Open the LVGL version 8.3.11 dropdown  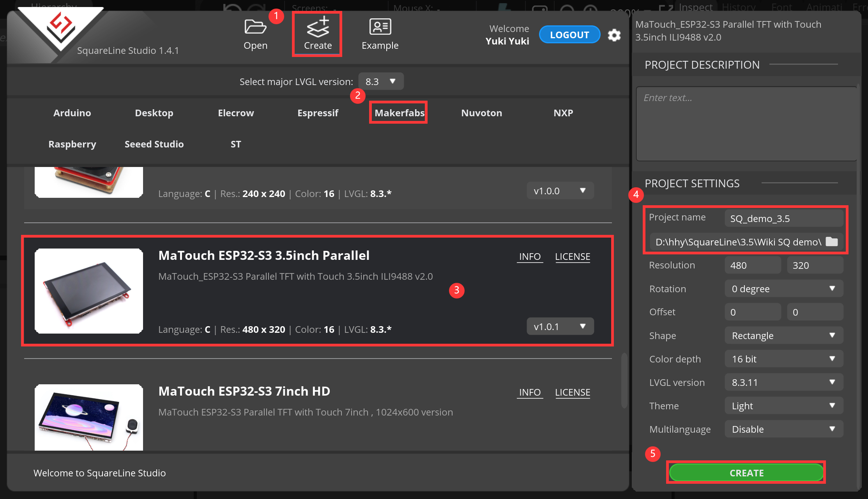pyautogui.click(x=784, y=382)
